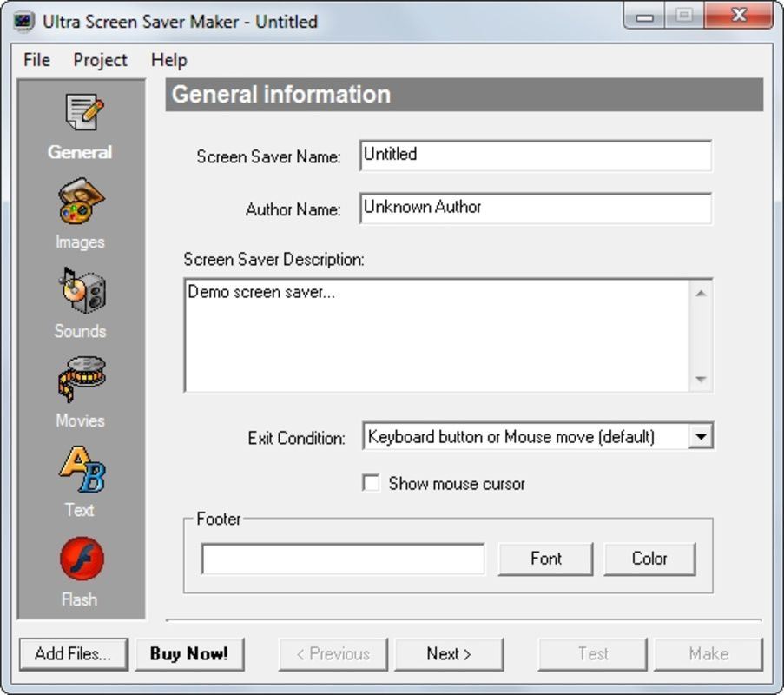
Task: Toggle the Show mouse cursor checkbox off
Action: click(x=372, y=483)
